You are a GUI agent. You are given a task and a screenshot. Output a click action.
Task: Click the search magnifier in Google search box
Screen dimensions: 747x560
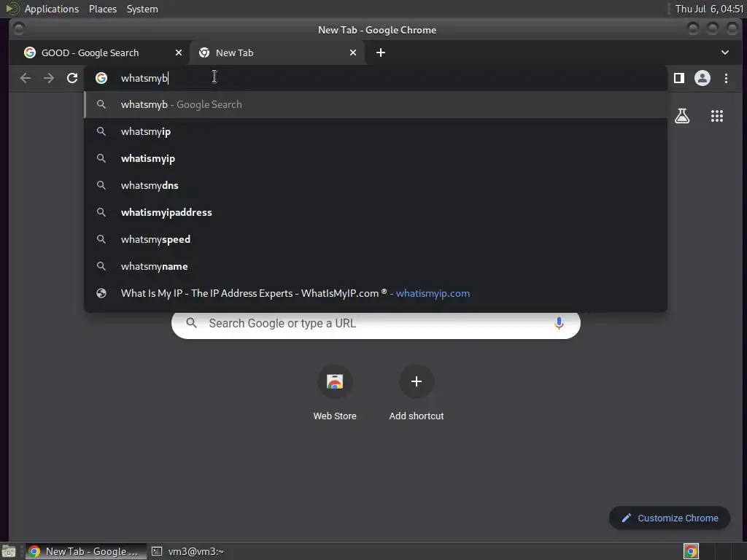[192, 323]
